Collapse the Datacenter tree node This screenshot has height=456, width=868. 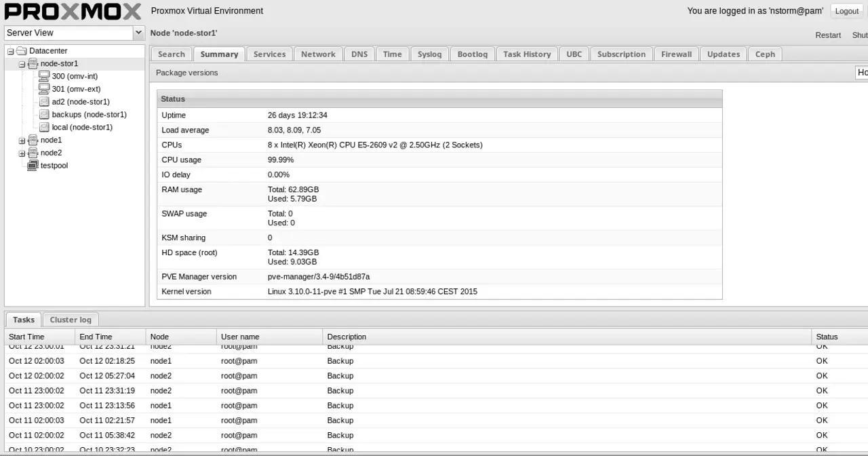(11, 52)
